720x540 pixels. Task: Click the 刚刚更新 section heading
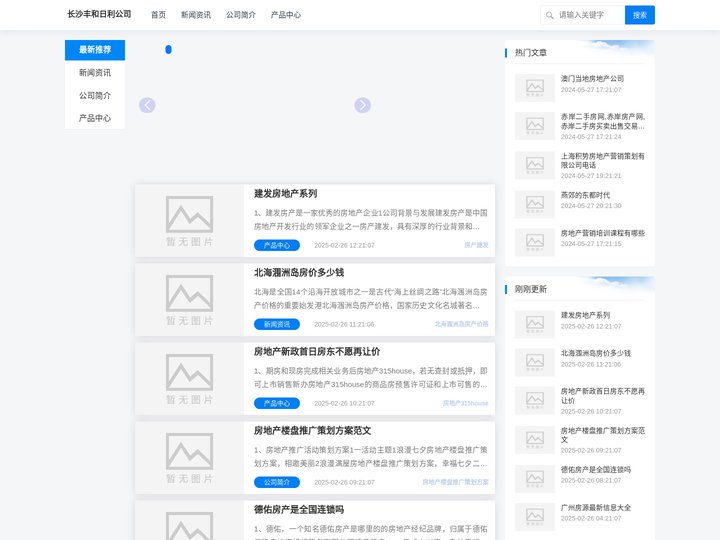pos(531,289)
